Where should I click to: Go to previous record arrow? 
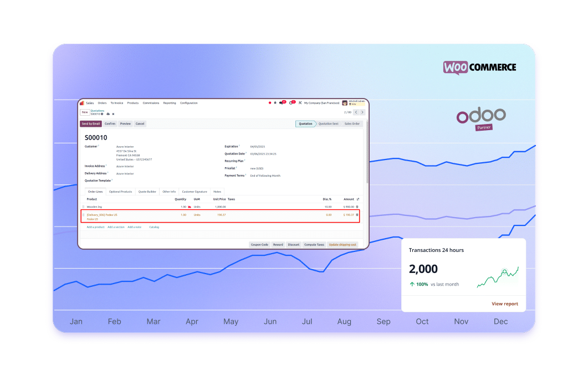tap(356, 112)
